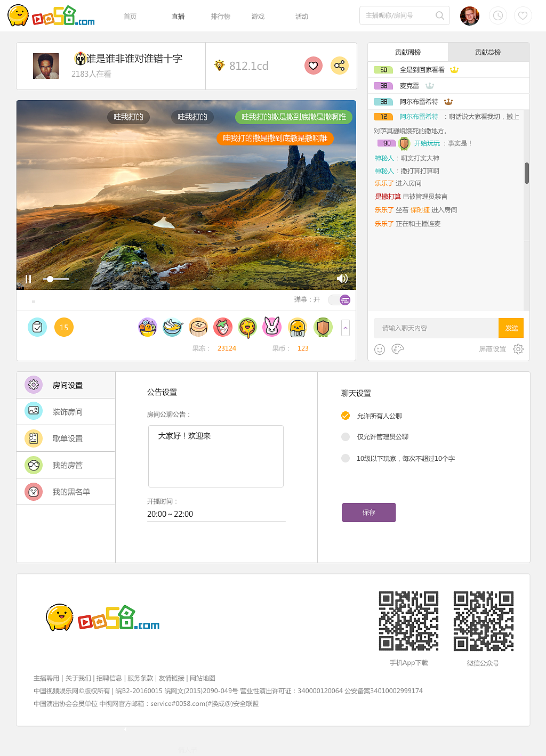Select 10级以下玩家 limit radio option
Image resolution: width=546 pixels, height=756 pixels.
[346, 458]
